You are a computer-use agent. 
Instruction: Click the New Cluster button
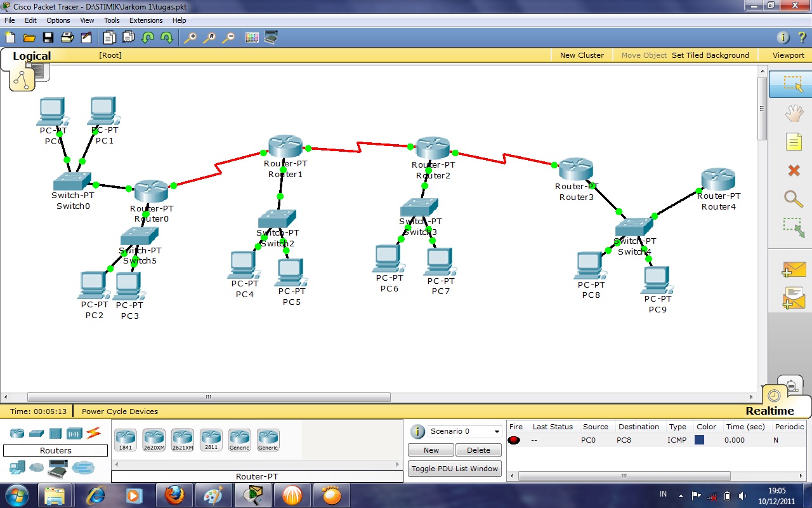(x=582, y=55)
